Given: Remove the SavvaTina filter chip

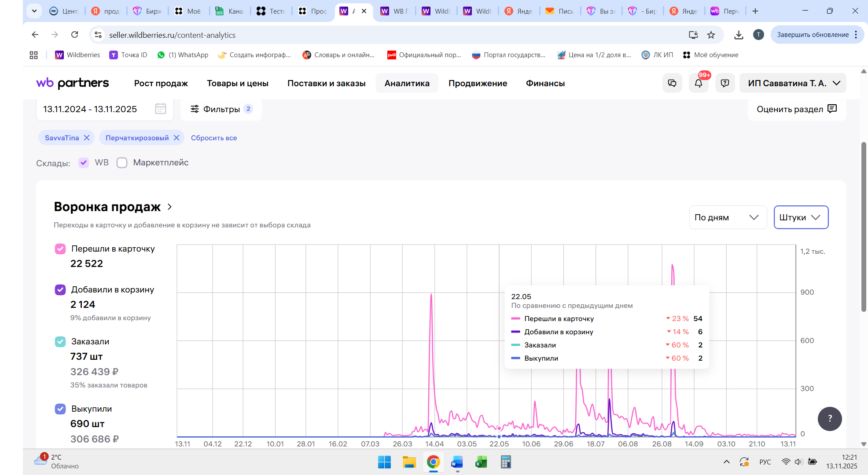Looking at the screenshot, I should tap(87, 138).
